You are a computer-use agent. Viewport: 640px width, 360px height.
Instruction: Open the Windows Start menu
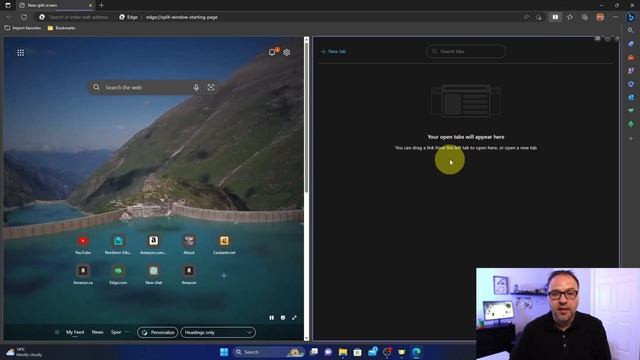(x=224, y=352)
